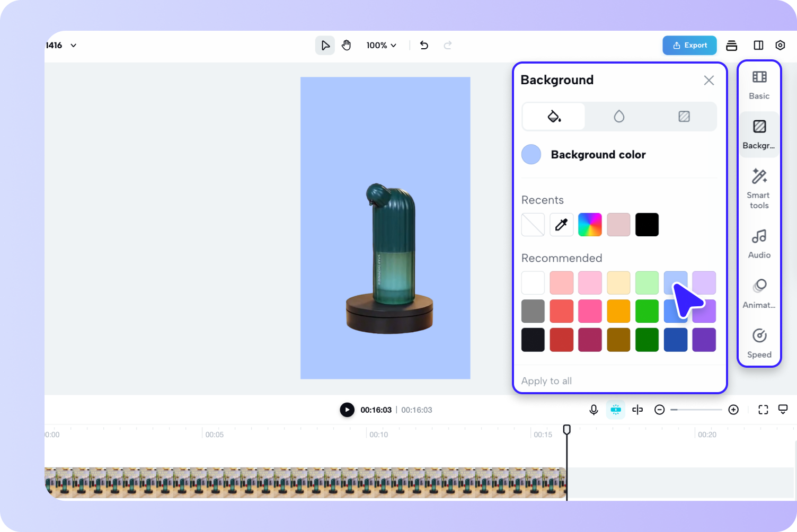This screenshot has width=797, height=532.
Task: Click the Export button
Action: [689, 46]
